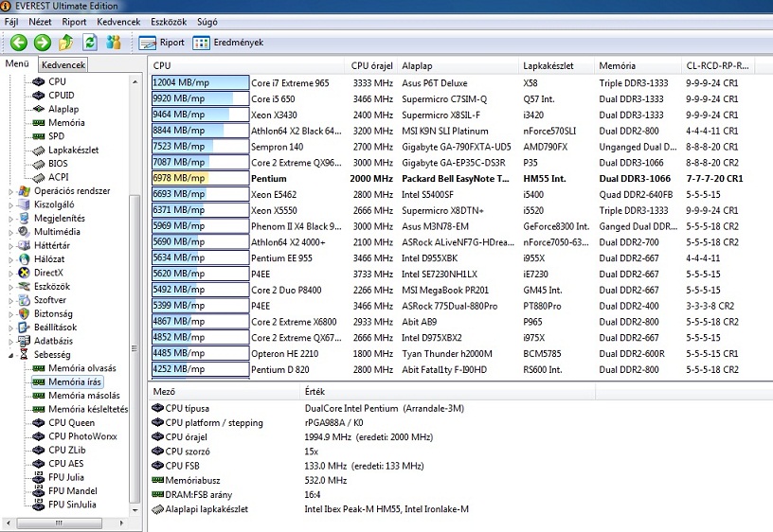This screenshot has width=773, height=532.
Task: Click the green Back arrow icon
Action: 19,43
